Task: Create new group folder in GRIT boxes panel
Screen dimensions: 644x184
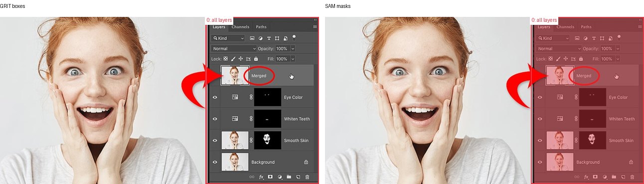Action: (x=289, y=177)
